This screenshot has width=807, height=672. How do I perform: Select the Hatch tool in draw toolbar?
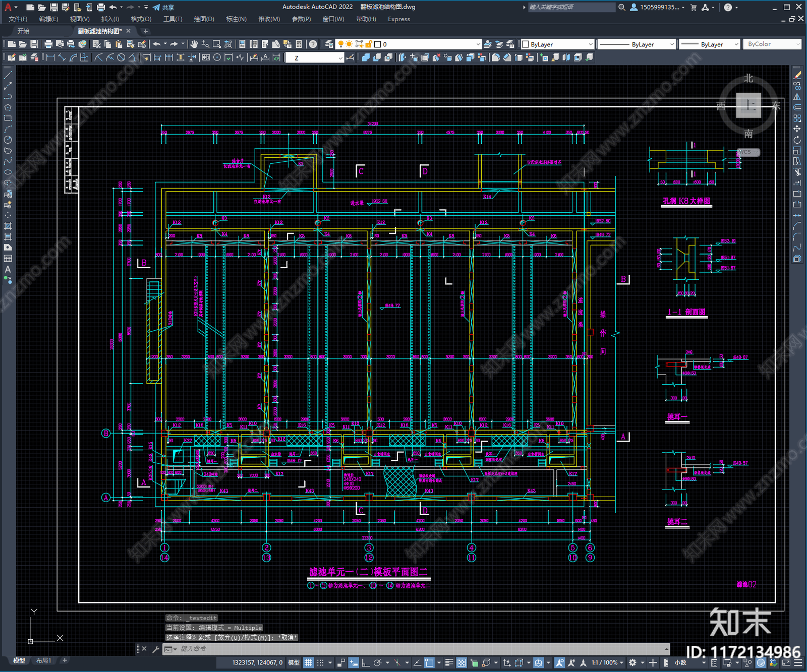coord(8,226)
